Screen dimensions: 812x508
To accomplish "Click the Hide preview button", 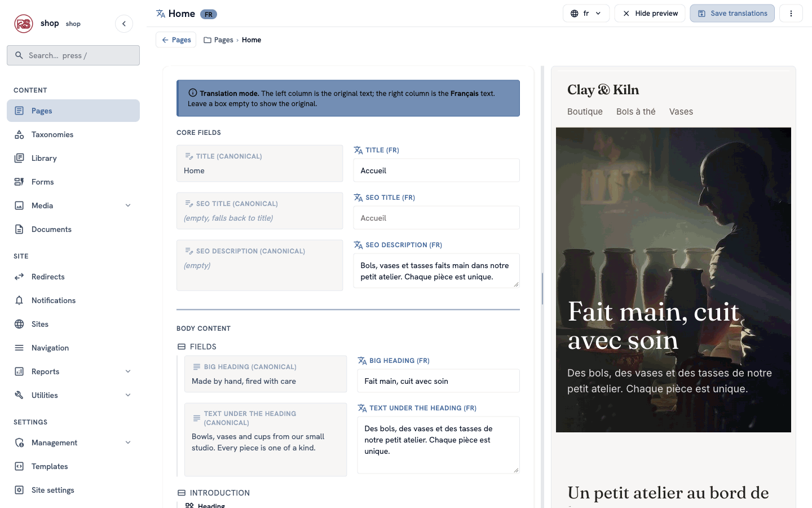I will pos(650,14).
